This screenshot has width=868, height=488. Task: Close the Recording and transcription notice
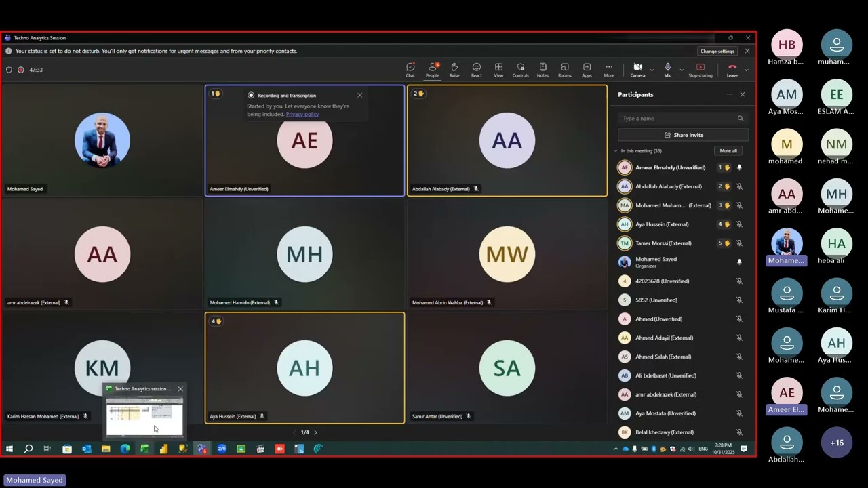(x=359, y=95)
